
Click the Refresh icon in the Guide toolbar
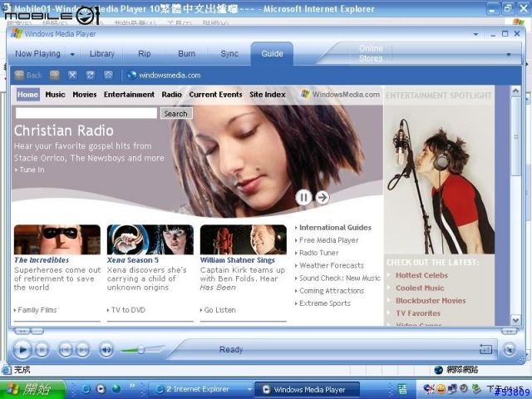[91, 76]
